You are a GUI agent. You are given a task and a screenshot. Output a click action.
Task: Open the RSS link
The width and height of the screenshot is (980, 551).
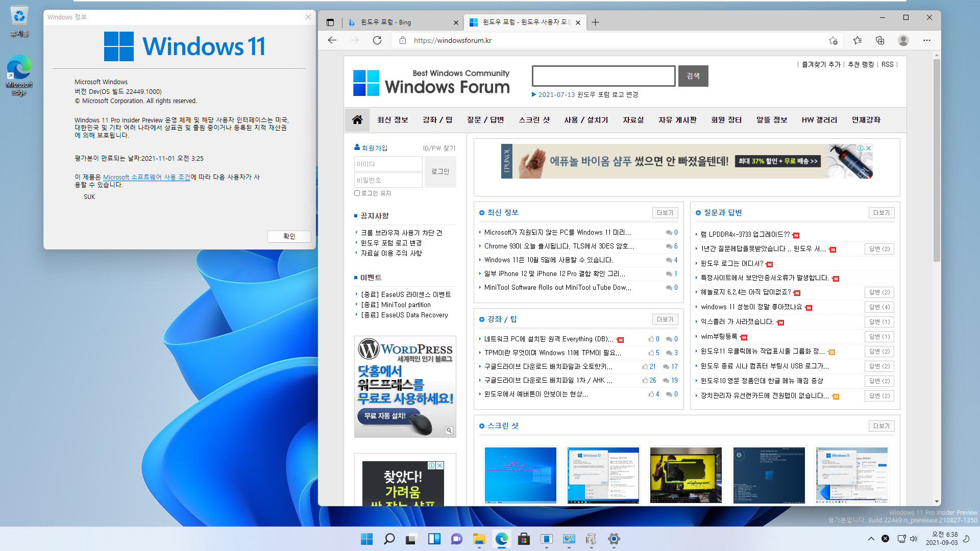tap(888, 64)
